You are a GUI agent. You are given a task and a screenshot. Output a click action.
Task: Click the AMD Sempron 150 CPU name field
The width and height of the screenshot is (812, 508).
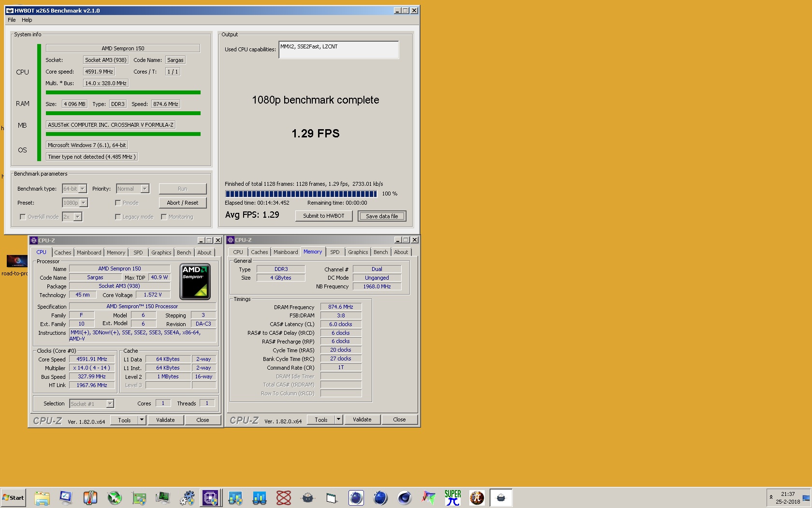(x=123, y=48)
